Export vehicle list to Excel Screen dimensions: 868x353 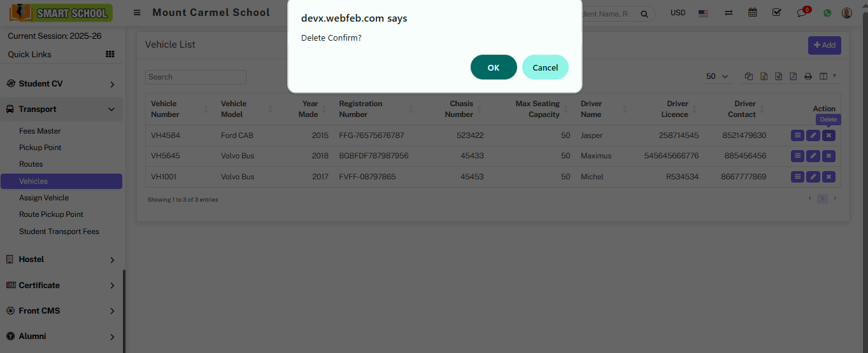764,76
